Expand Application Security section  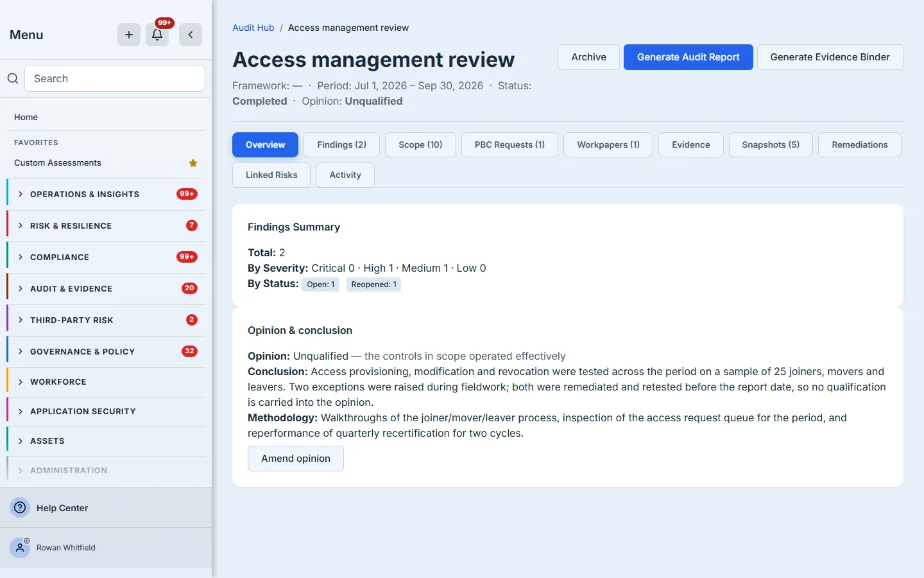[106, 411]
